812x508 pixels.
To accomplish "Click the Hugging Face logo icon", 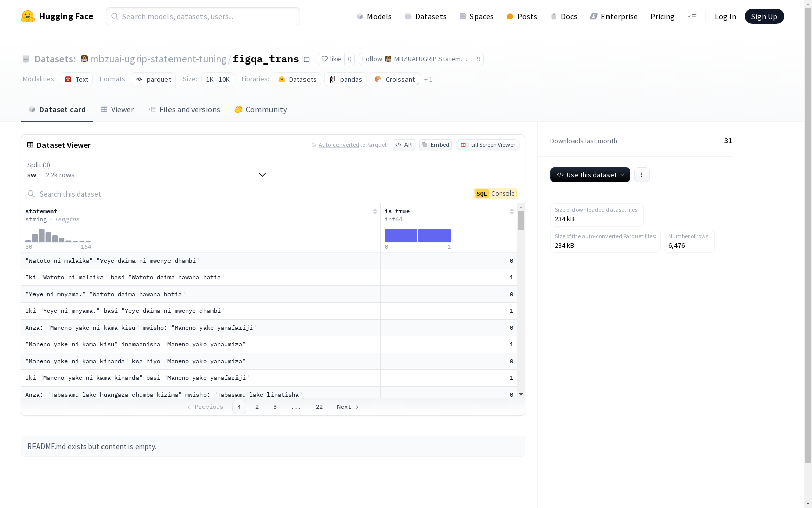I will (28, 16).
